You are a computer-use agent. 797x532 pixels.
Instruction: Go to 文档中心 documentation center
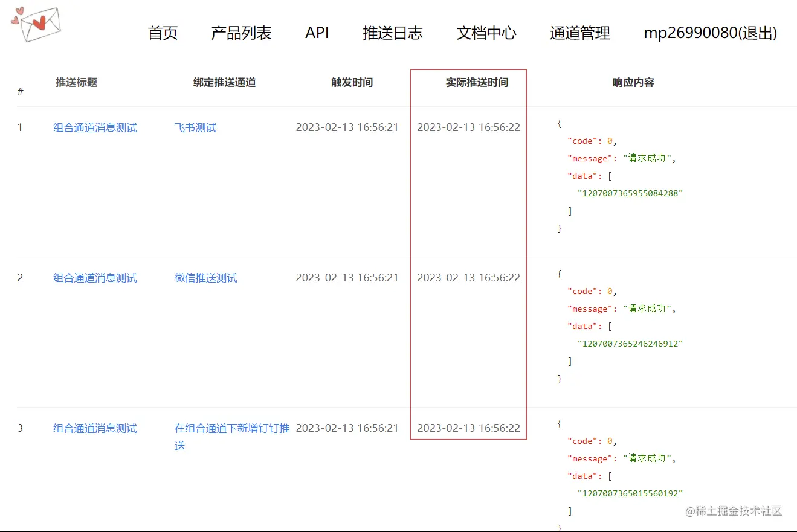[486, 34]
